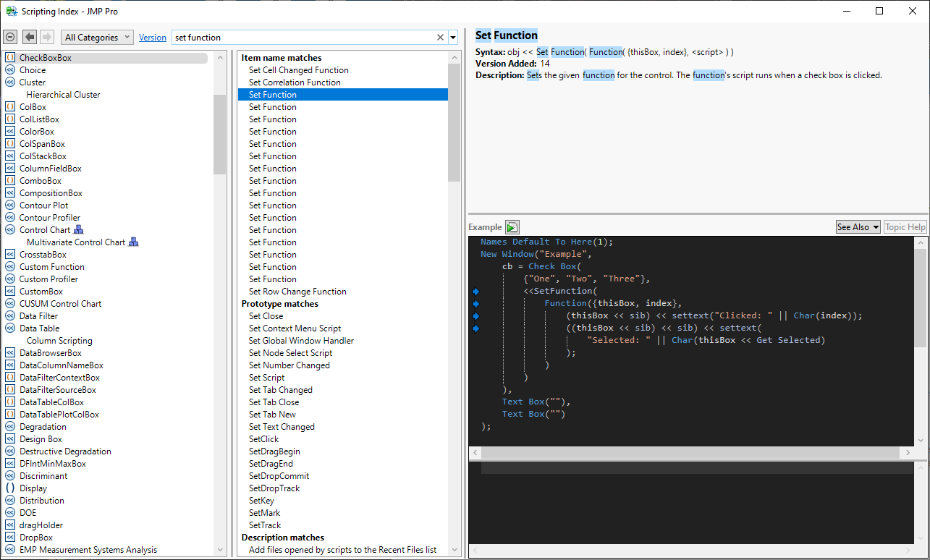Image resolution: width=930 pixels, height=560 pixels.
Task: Select Data Table in the category list
Action: 39,328
